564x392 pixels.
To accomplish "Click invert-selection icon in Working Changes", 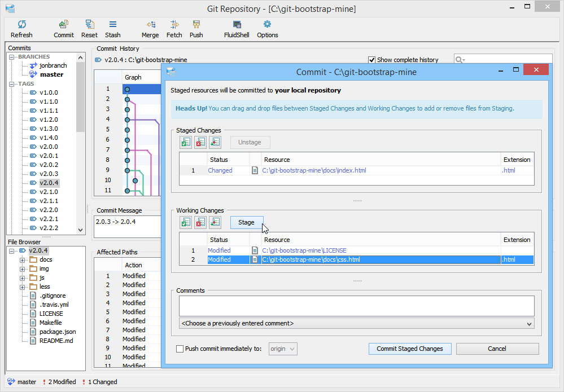I will pos(215,222).
